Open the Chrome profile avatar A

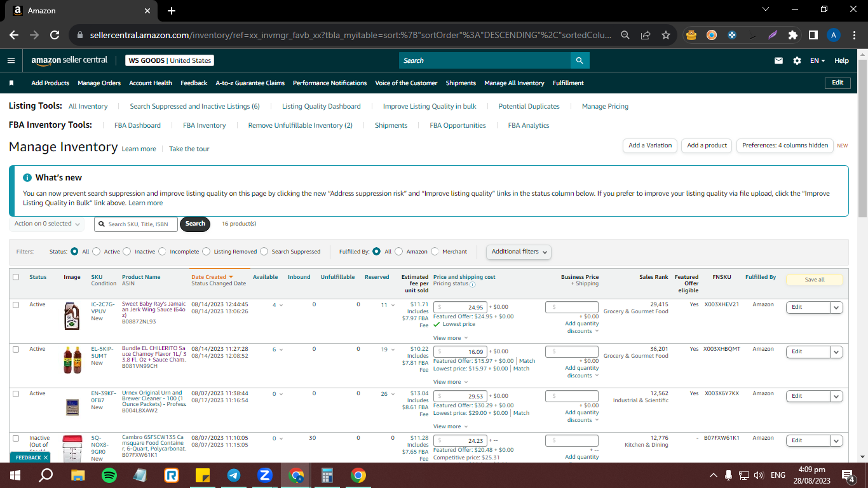coord(834,35)
